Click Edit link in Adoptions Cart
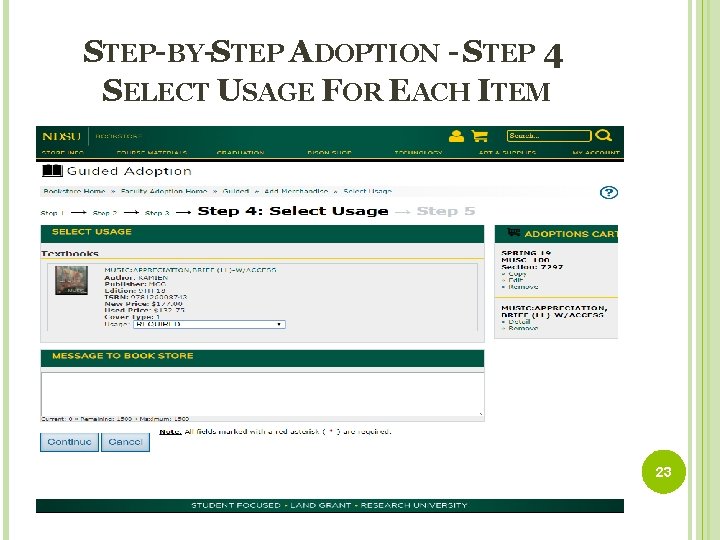The width and height of the screenshot is (720, 540). pos(516,280)
